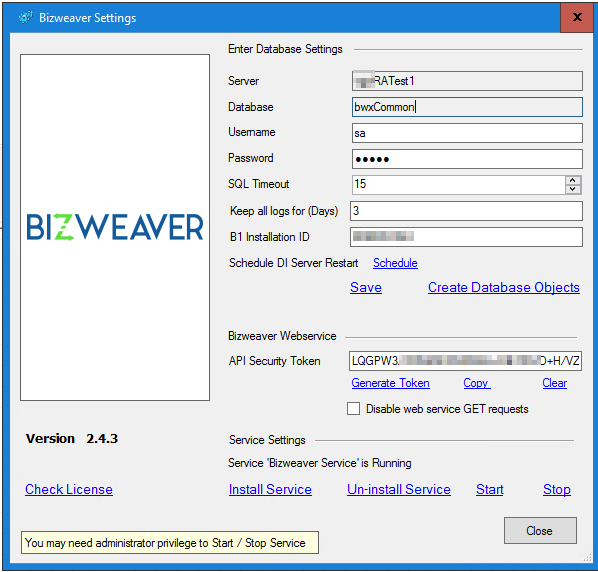Click the administrator privilege notice text
Image resolution: width=598 pixels, height=572 pixels.
(165, 543)
